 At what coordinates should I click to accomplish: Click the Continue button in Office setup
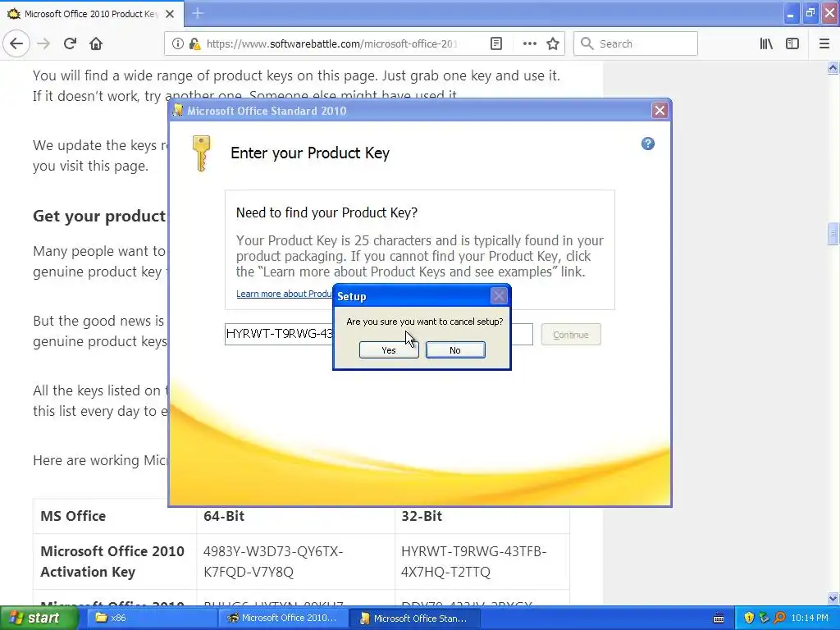click(571, 335)
